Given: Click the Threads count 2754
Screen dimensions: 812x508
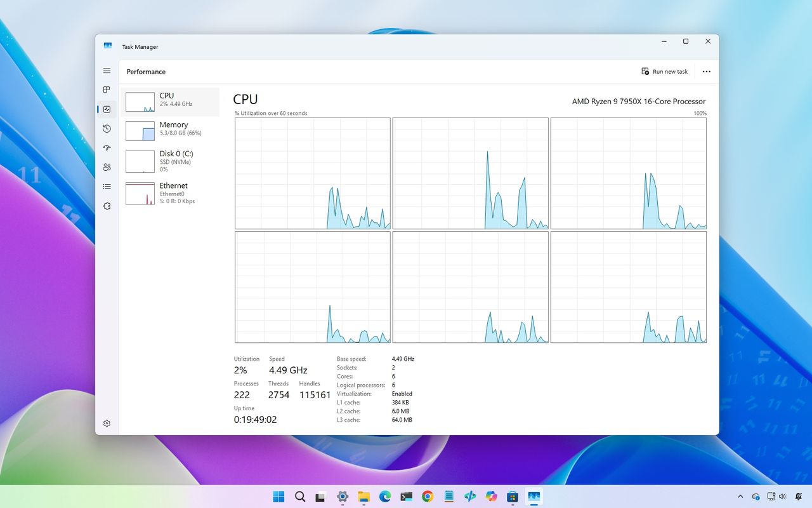Looking at the screenshot, I should click(x=278, y=395).
